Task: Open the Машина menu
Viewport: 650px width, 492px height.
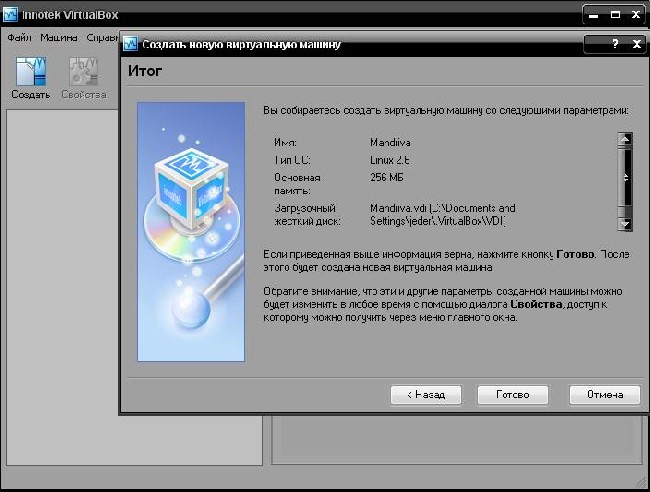Action: tap(59, 38)
